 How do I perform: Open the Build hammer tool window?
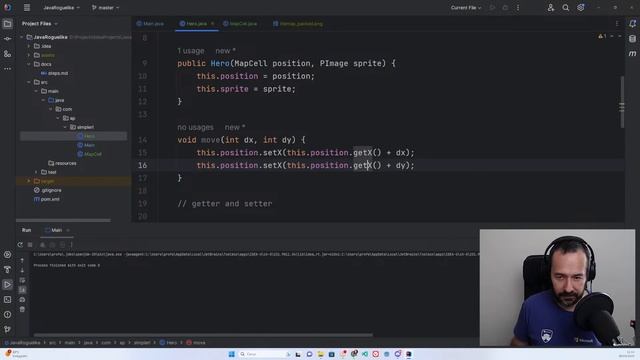click(x=7, y=269)
